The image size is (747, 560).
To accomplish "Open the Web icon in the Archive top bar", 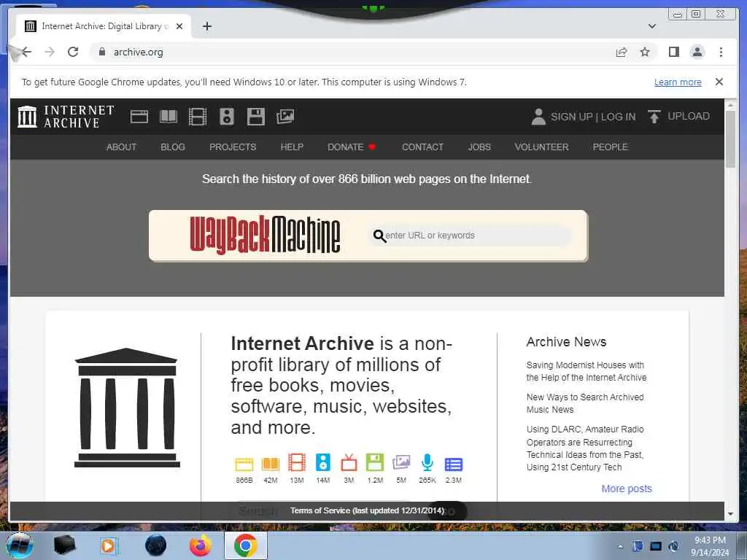I will 139,117.
